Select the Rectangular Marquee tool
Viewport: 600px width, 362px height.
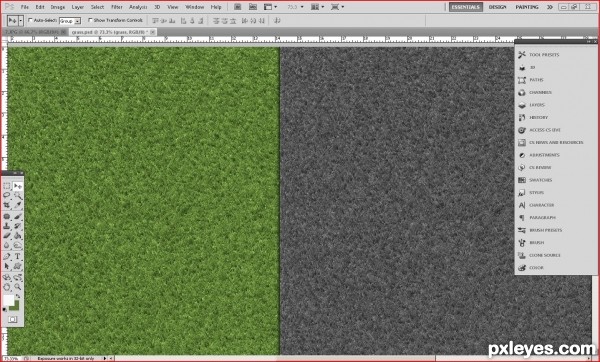click(x=7, y=186)
